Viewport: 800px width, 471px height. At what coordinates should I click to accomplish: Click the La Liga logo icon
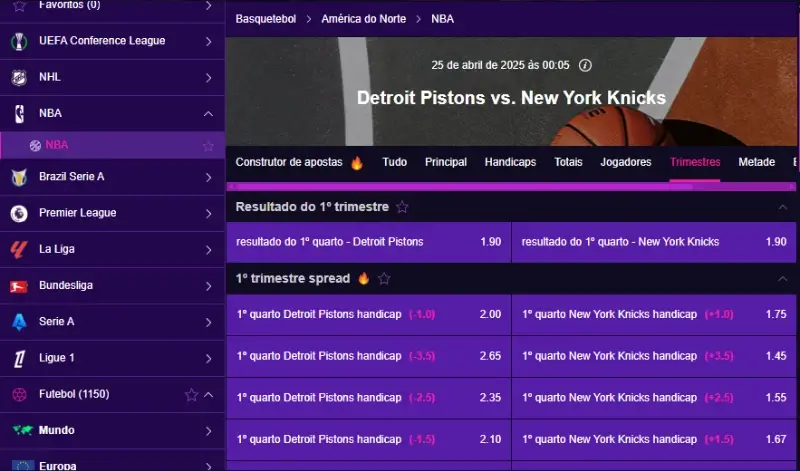click(x=19, y=250)
